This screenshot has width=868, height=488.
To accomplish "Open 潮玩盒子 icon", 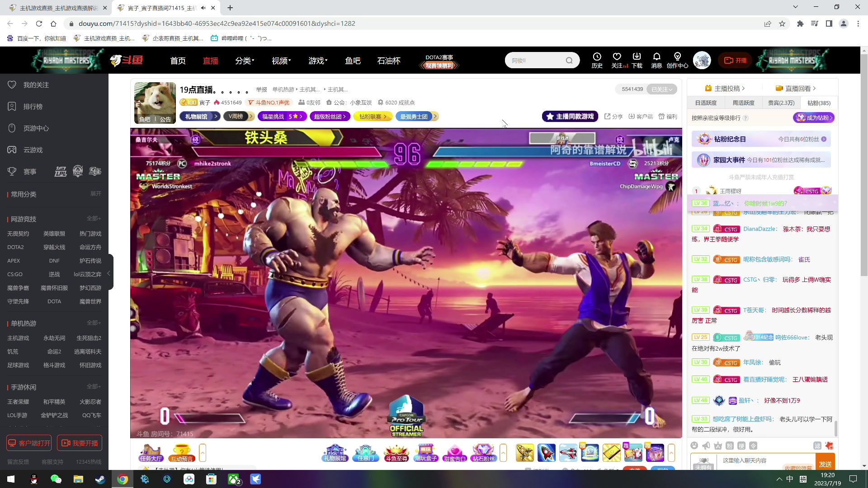I will pyautogui.click(x=426, y=452).
